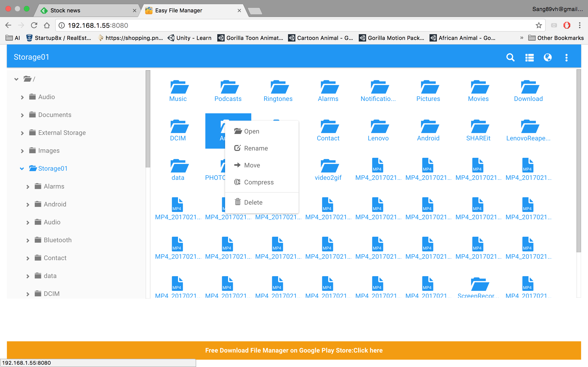
Task: Click the bookmark star in the address bar
Action: (x=538, y=25)
